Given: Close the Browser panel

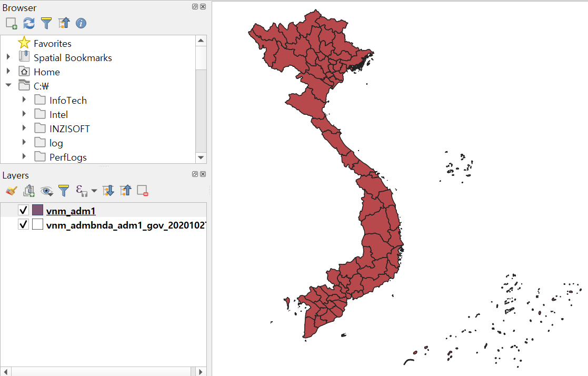Looking at the screenshot, I should click(x=203, y=7).
